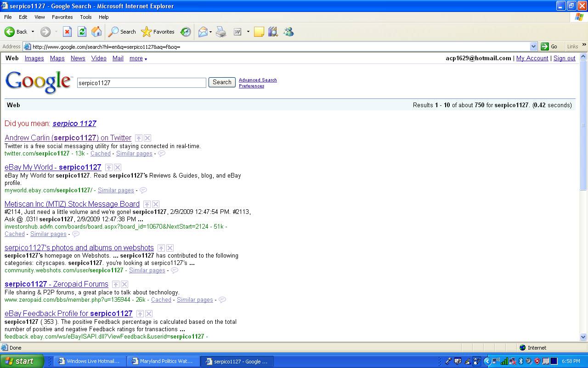Remove the Zeropaid Forums result X

coord(124,284)
